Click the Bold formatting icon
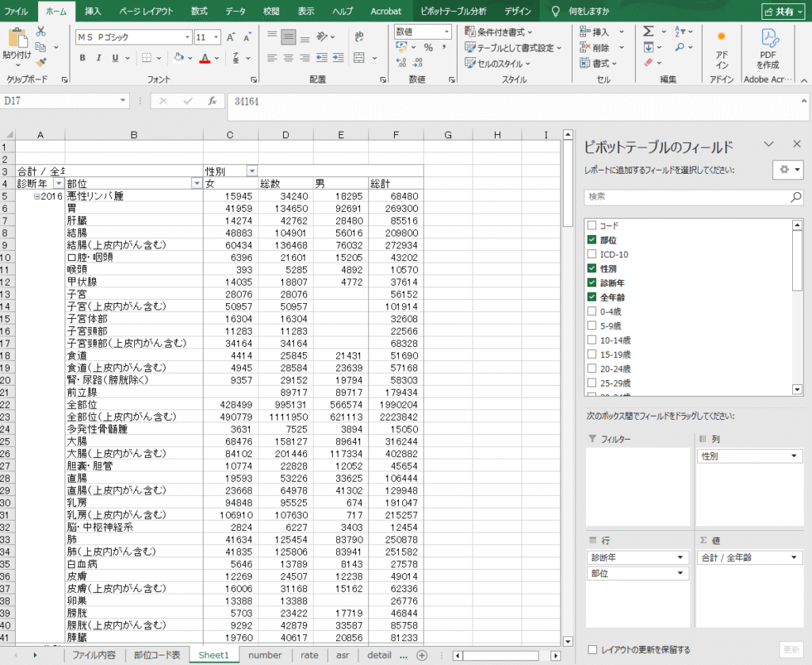Image resolution: width=812 pixels, height=665 pixels. tap(82, 58)
